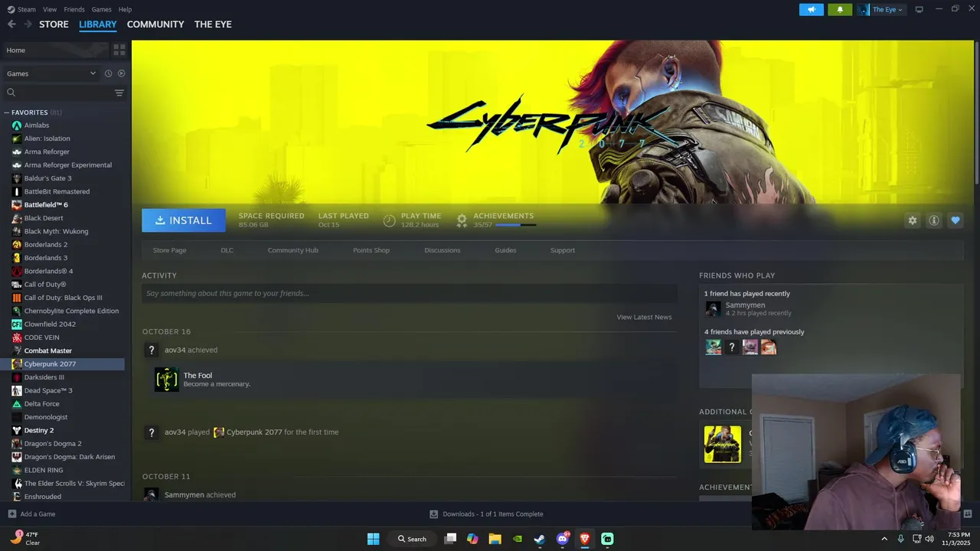
Task: Open the announcements megaphone icon
Action: click(812, 9)
